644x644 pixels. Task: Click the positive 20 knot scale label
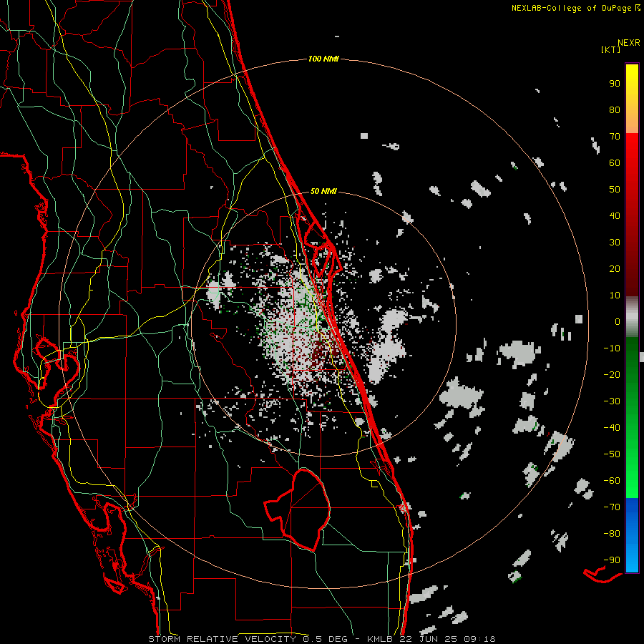click(x=615, y=269)
